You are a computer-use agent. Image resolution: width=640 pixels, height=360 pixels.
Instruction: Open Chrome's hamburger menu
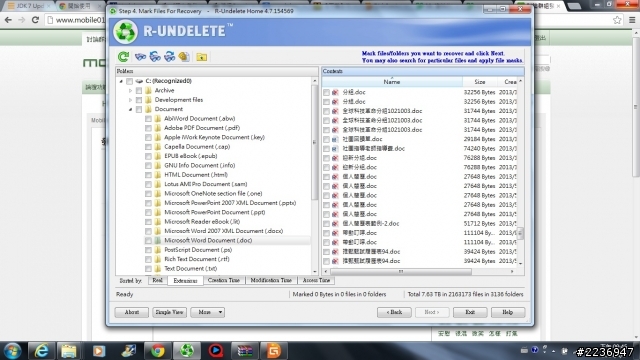point(632,20)
